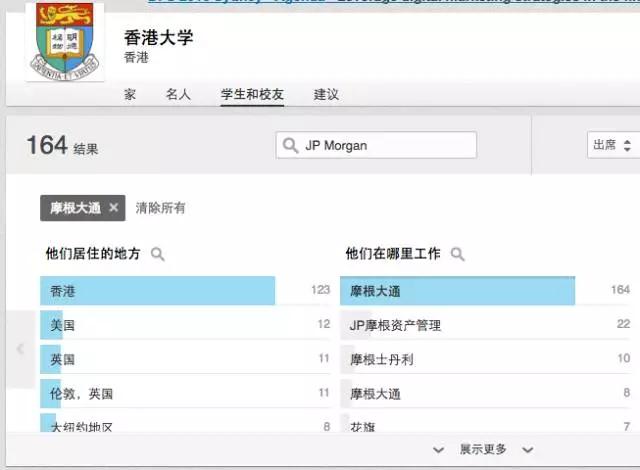Click search icon beside 他们在哪里工作
This screenshot has height=470, width=640.
(457, 255)
